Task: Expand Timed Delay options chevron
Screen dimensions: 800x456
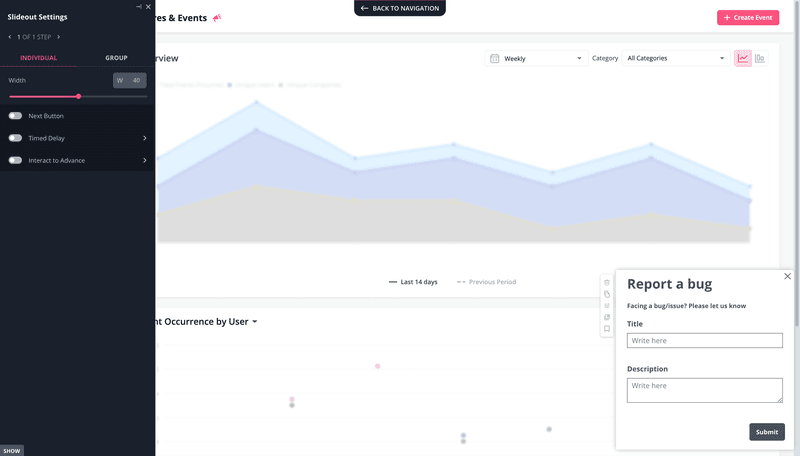Action: [x=145, y=138]
